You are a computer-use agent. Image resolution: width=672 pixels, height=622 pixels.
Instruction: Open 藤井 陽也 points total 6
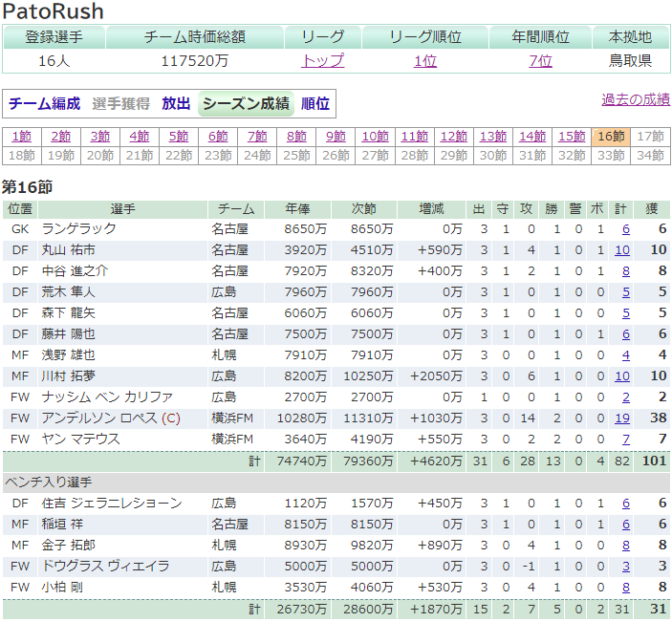point(626,334)
